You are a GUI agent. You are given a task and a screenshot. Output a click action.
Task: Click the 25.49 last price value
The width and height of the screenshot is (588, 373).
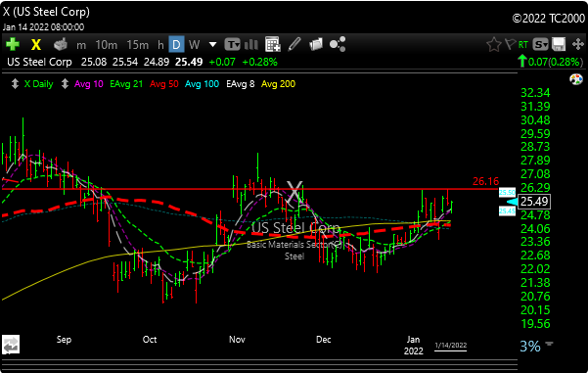[189, 62]
